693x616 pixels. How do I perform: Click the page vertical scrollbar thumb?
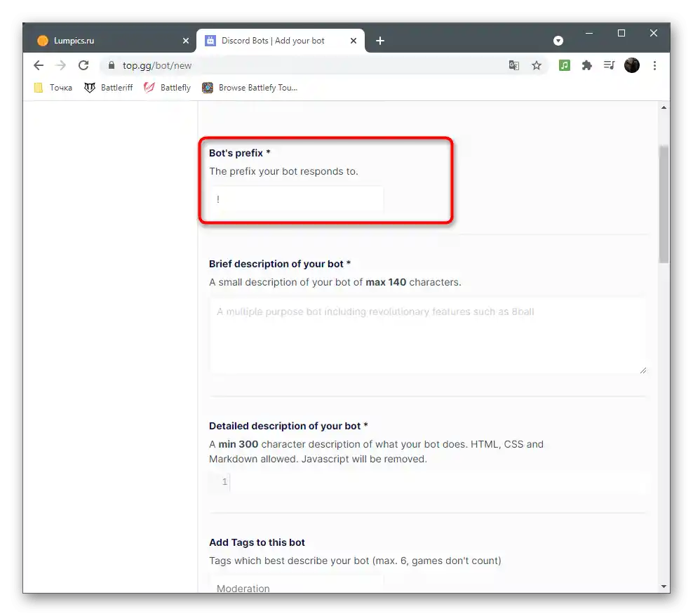pos(664,203)
